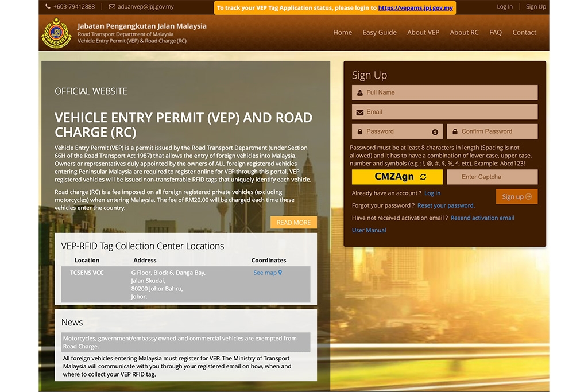Click the phone icon beside +603-79412888
This screenshot has height=392, width=588.
(48, 6)
